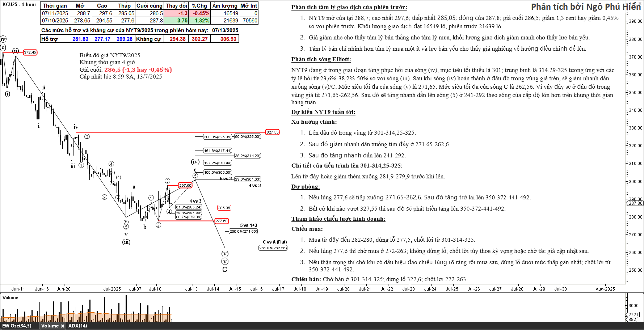Screen dimensions: 644x330
Task: Select the 23.6%(301.03) retracement label
Action: [x=248, y=179]
